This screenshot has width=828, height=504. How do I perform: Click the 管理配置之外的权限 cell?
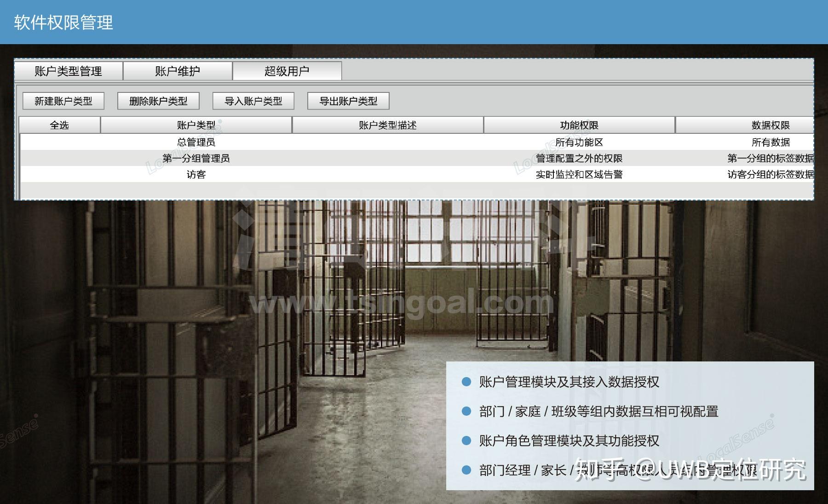(x=579, y=158)
